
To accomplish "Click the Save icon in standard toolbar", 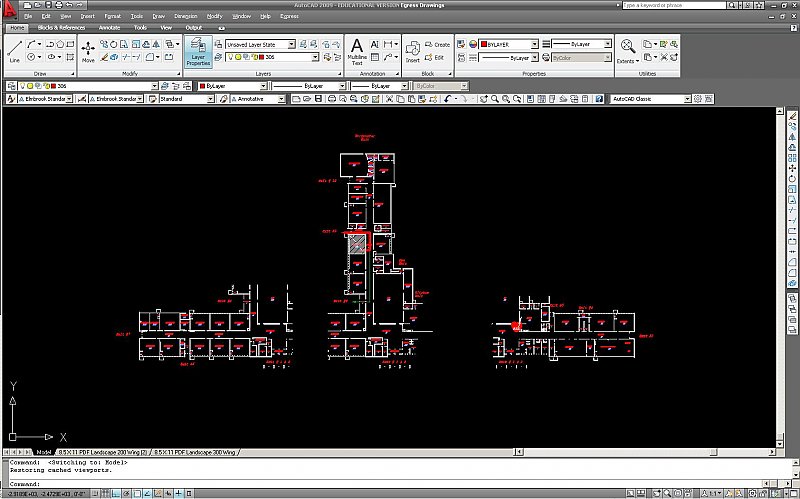I will [x=318, y=98].
